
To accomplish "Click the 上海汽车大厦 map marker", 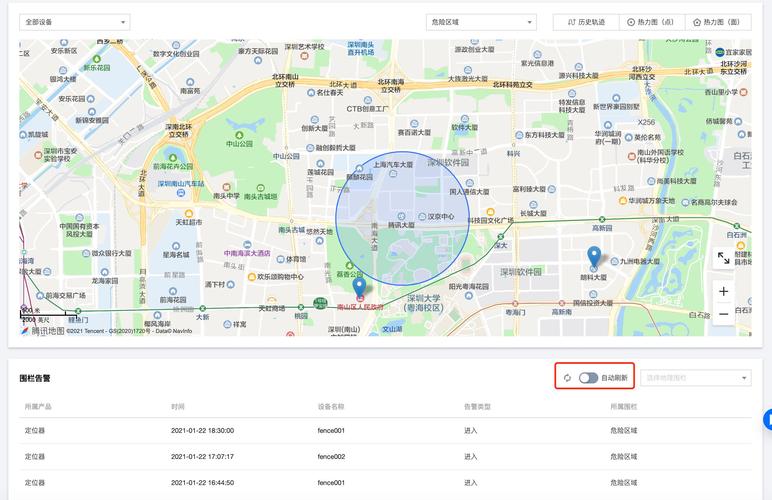I will [393, 173].
